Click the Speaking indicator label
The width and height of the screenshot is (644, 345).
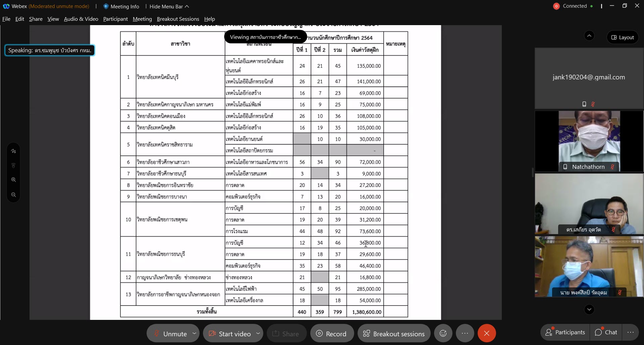(50, 50)
